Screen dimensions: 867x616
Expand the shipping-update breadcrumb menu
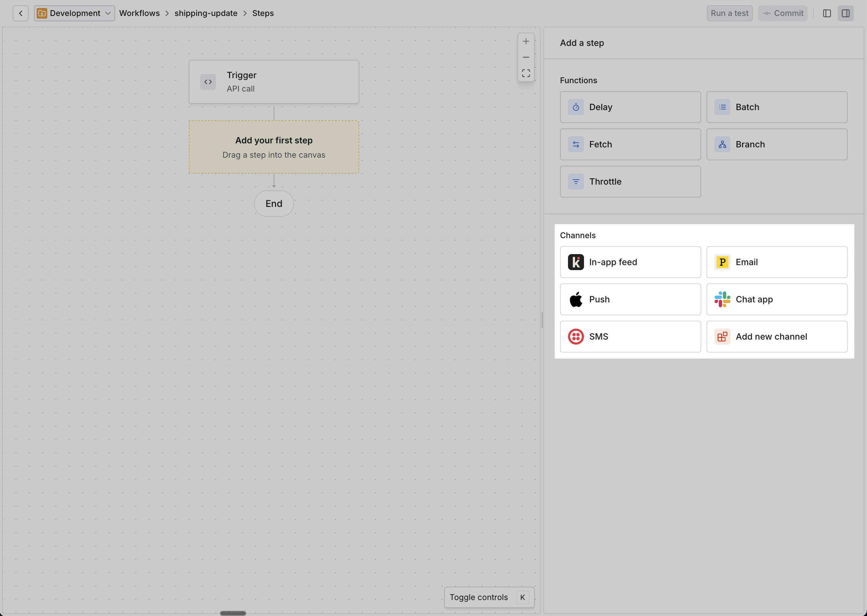click(206, 13)
